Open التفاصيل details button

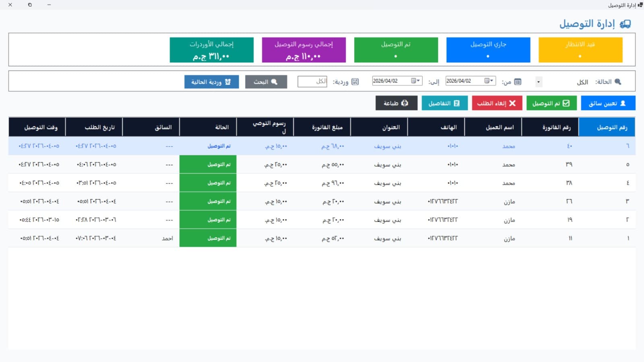(445, 103)
